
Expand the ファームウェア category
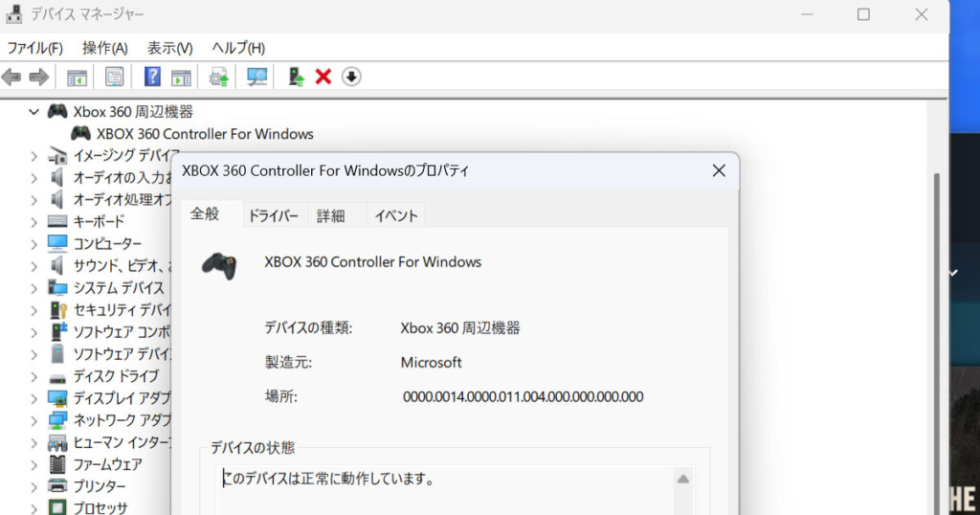pos(34,464)
